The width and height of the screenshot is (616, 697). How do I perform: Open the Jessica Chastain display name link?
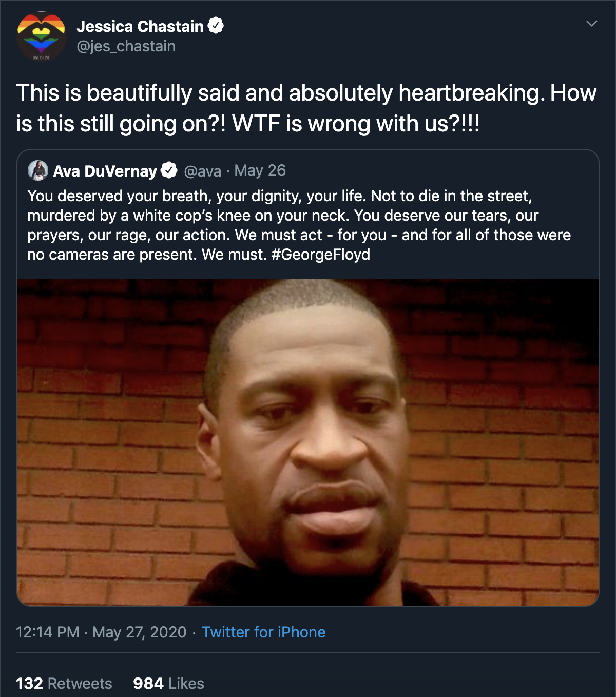coord(140,26)
